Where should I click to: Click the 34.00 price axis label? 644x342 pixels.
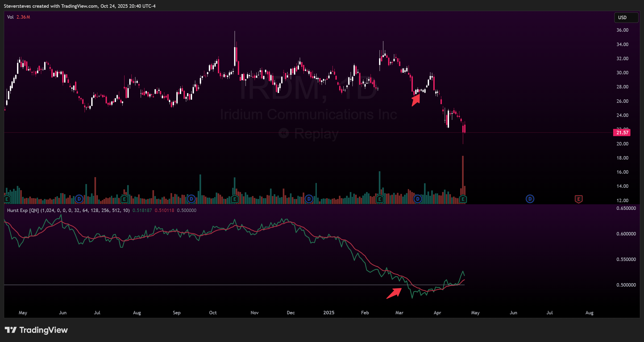coord(622,44)
